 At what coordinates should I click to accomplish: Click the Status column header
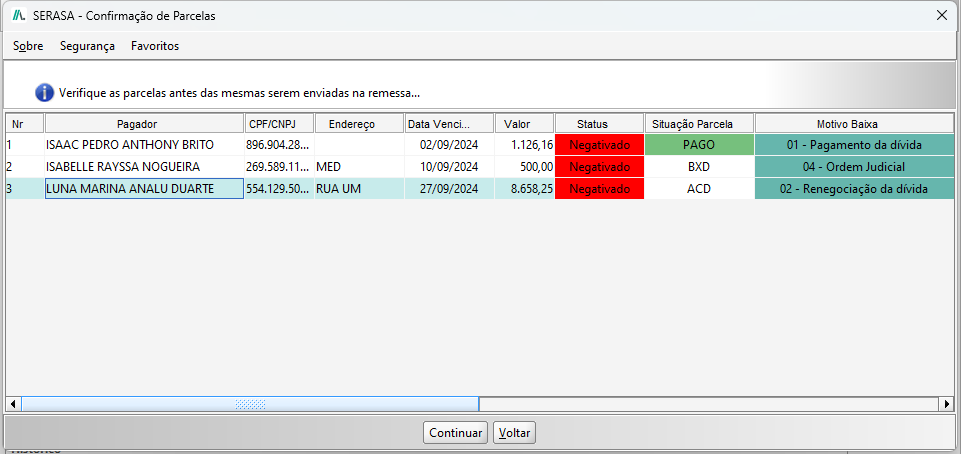click(599, 124)
